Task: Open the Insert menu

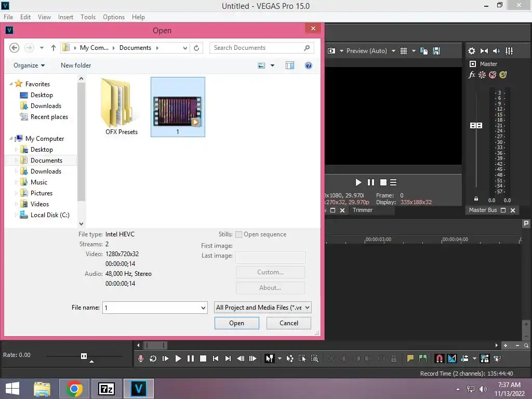Action: [x=65, y=17]
